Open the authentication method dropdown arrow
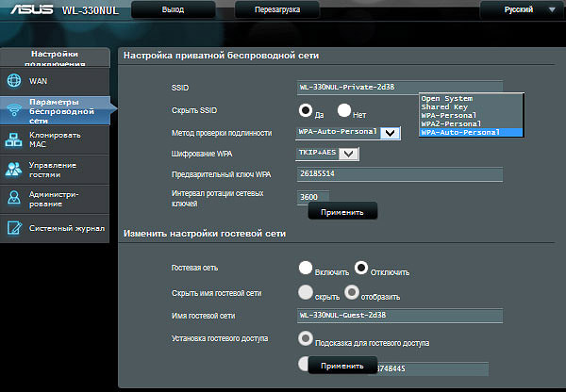Image resolution: width=566 pixels, height=392 pixels. coord(390,134)
